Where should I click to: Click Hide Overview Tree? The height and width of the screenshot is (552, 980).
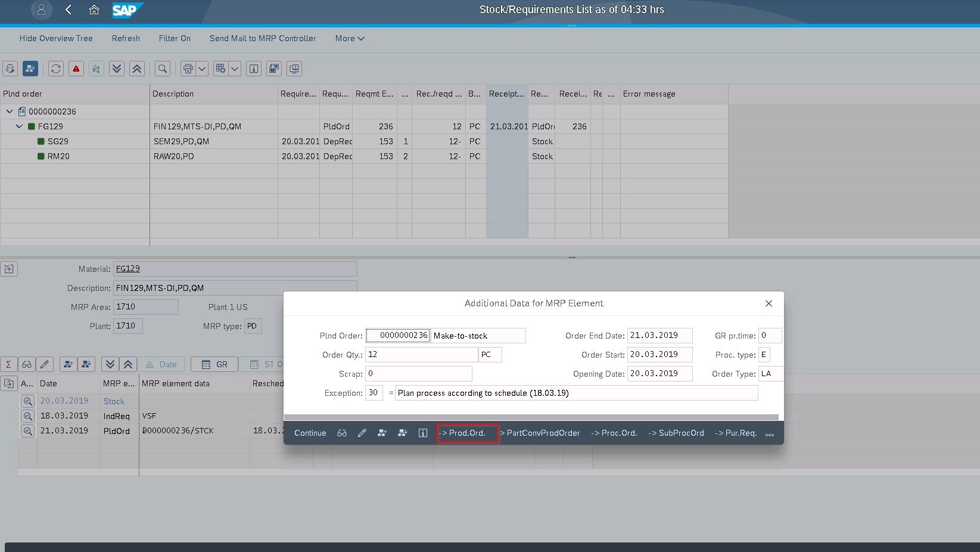pos(56,38)
